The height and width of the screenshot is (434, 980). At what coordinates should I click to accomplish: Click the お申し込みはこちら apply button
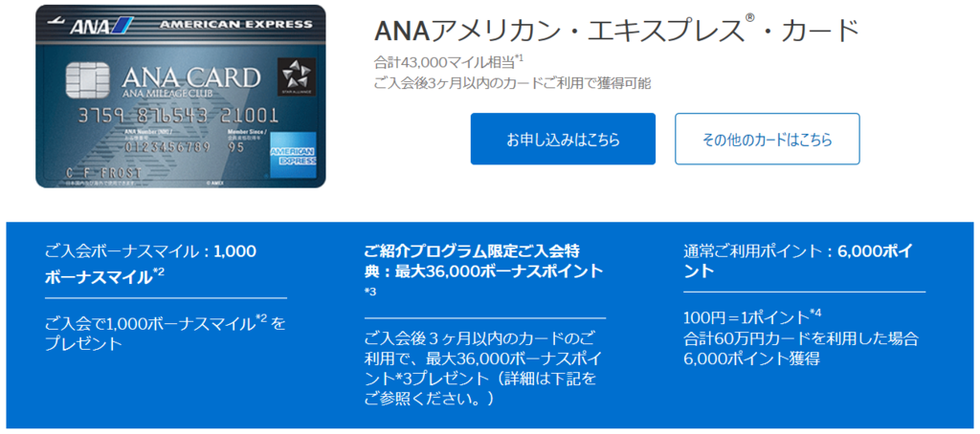[563, 139]
